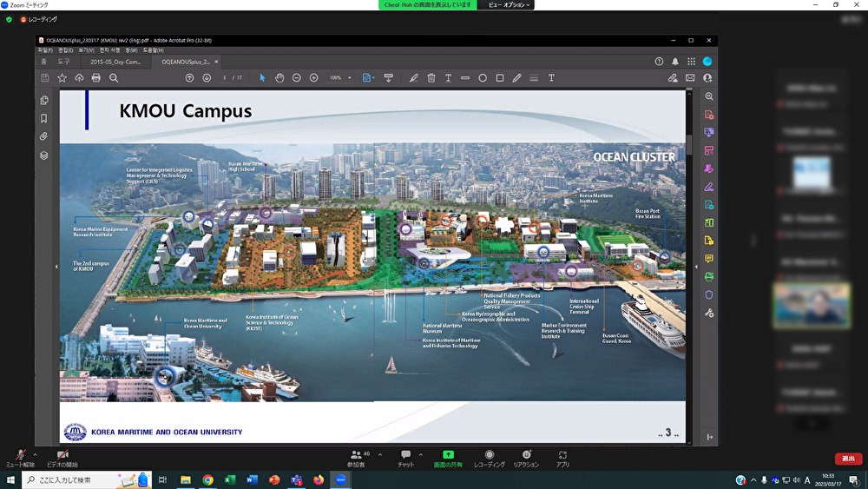The image size is (868, 489).
Task: Select the arrow Selection tool
Action: (x=262, y=78)
